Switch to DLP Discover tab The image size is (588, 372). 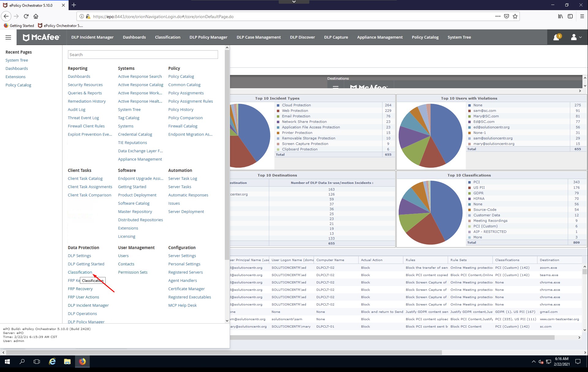click(302, 37)
